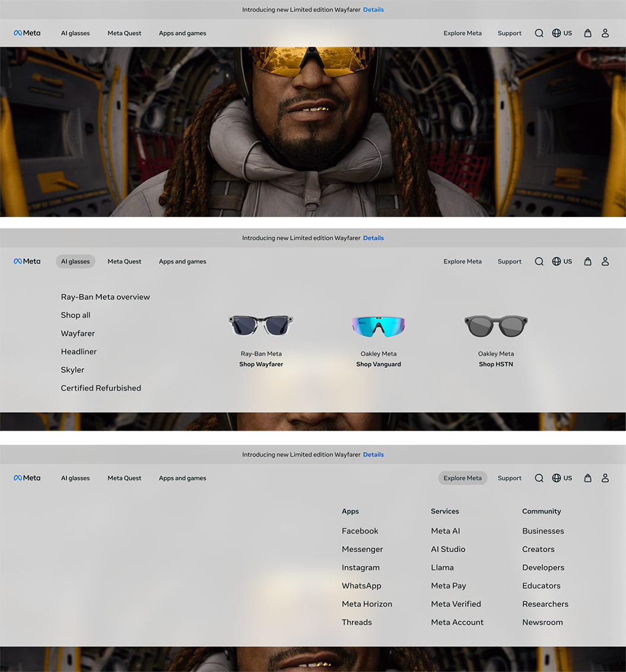The height and width of the screenshot is (672, 626).
Task: Open Certified Refurbished glasses
Action: pos(101,388)
